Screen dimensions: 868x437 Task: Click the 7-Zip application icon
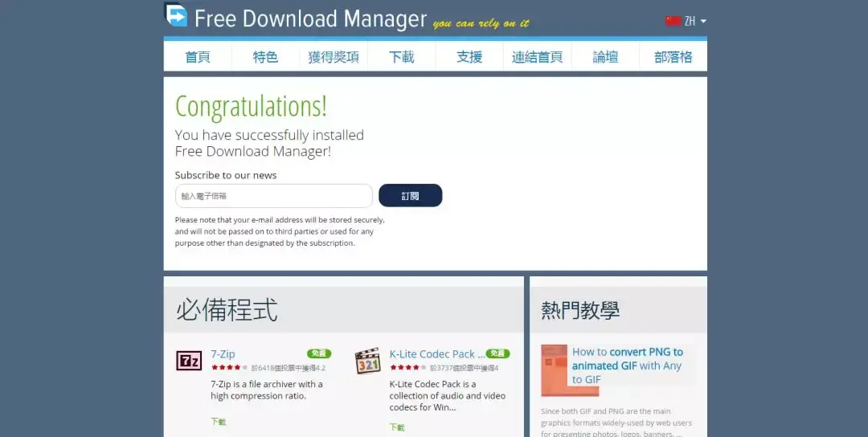189,361
